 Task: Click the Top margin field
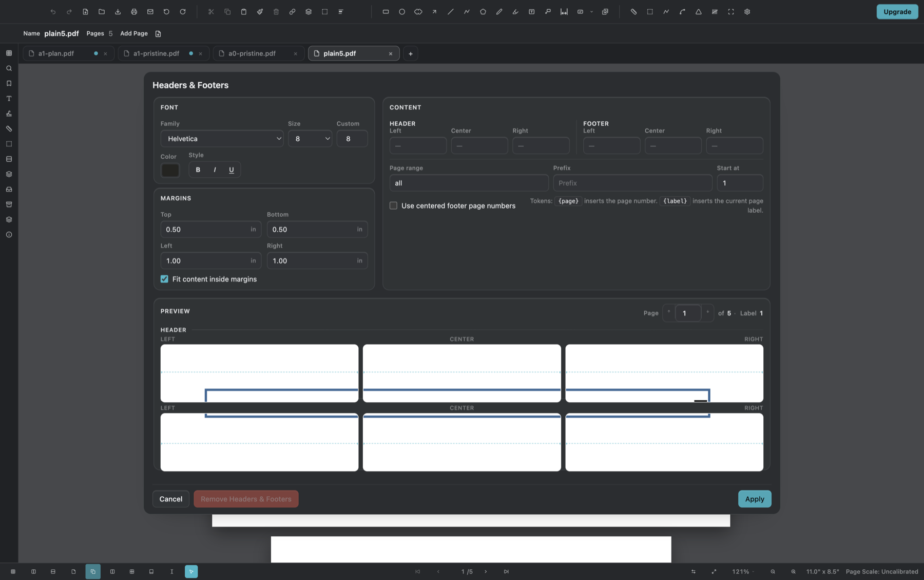coord(211,229)
